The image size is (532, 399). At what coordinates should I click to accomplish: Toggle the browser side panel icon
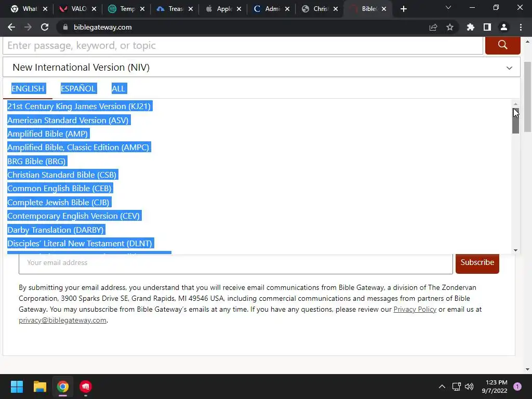(x=487, y=27)
